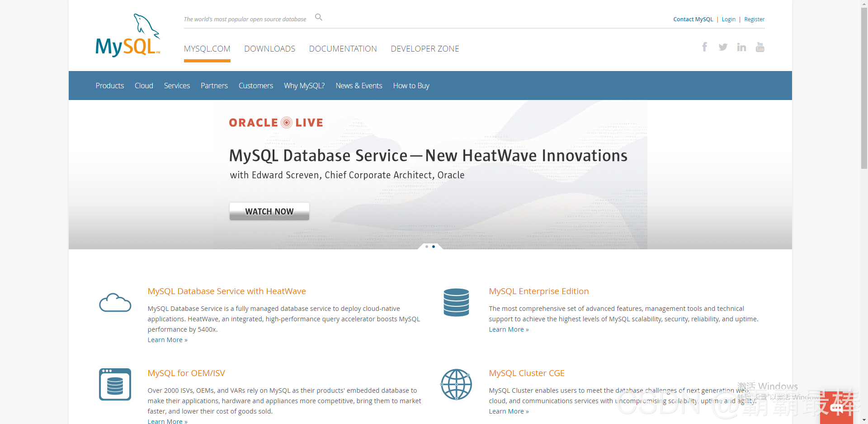Go to the Partners menu item

[x=214, y=86]
